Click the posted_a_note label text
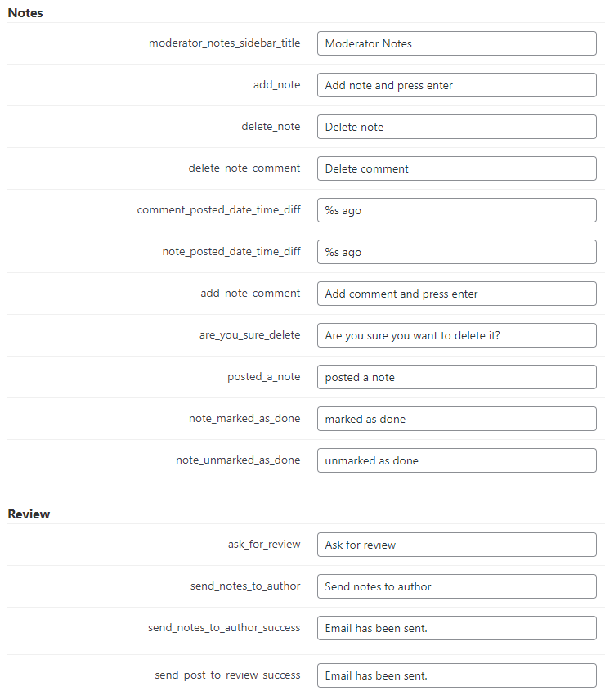This screenshot has height=700, width=605. tap(264, 377)
